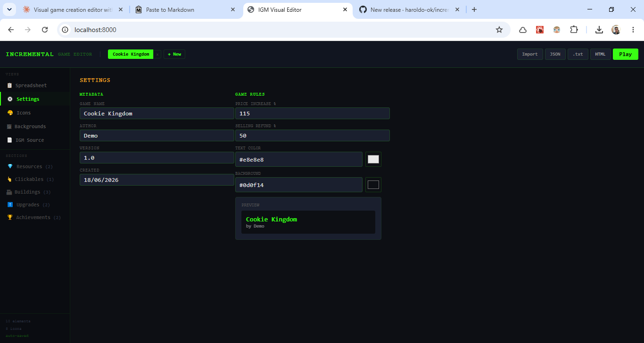Screen dimensions: 644x343
Task: Click the SETTINGS page heading
Action: [95, 80]
